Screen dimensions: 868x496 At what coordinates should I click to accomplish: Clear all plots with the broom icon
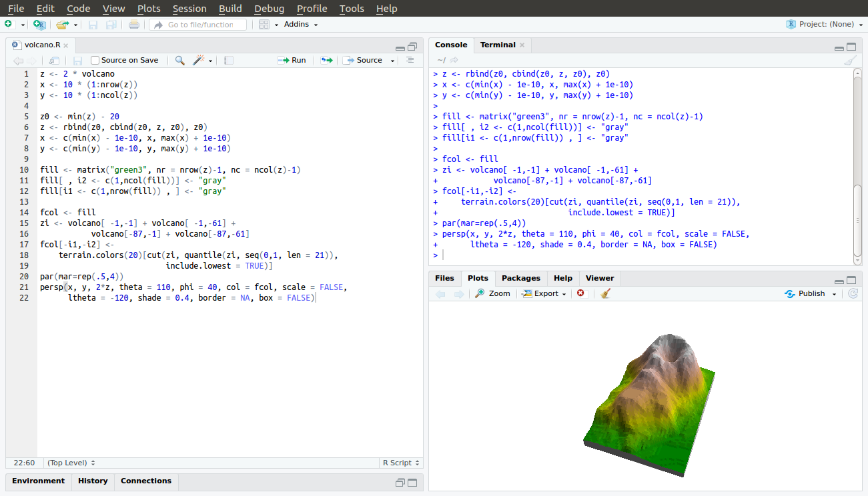(x=606, y=293)
